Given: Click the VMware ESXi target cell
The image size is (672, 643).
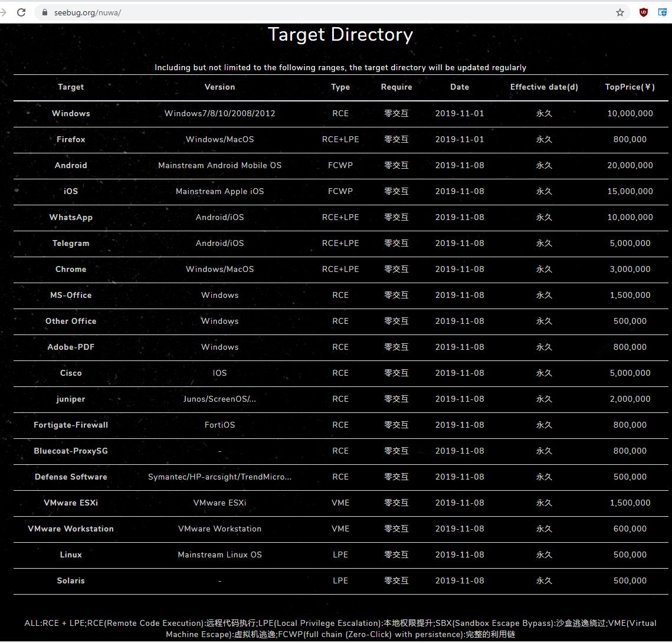Looking at the screenshot, I should (x=71, y=503).
